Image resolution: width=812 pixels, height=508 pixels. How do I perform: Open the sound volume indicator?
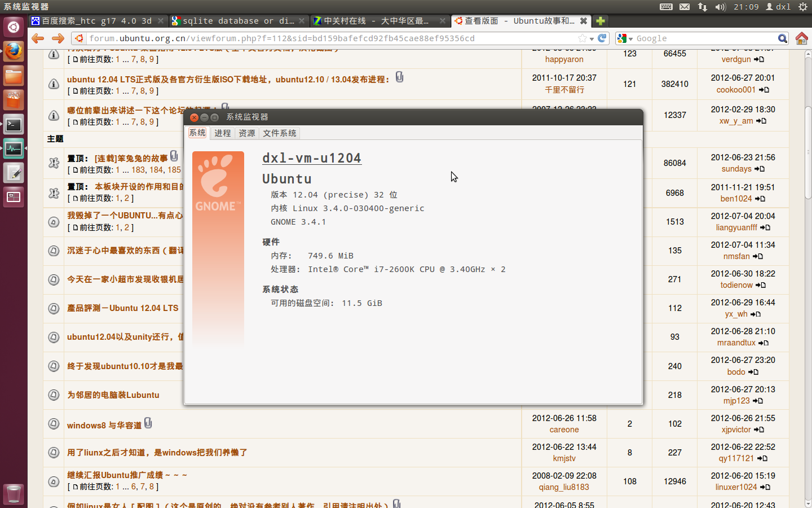pos(720,7)
